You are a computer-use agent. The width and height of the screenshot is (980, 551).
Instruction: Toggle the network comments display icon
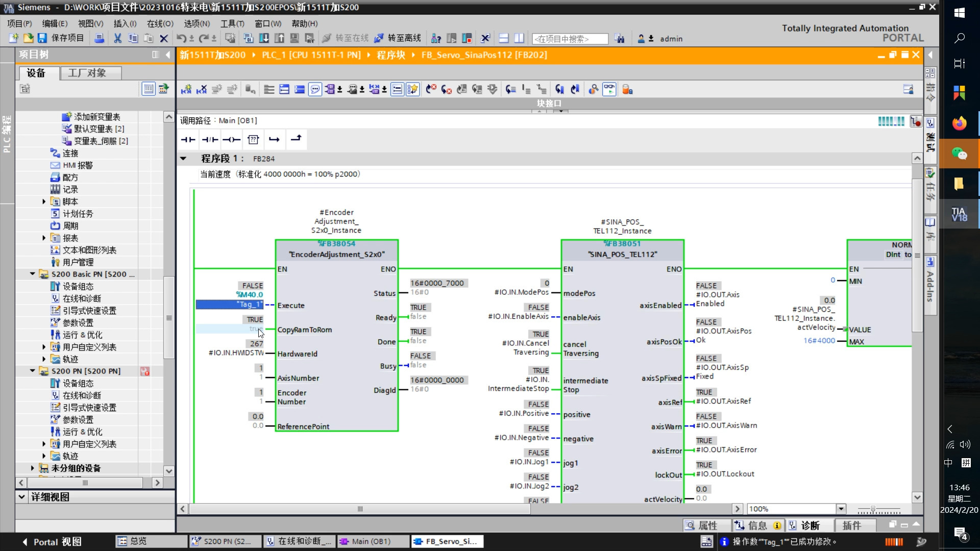click(315, 89)
